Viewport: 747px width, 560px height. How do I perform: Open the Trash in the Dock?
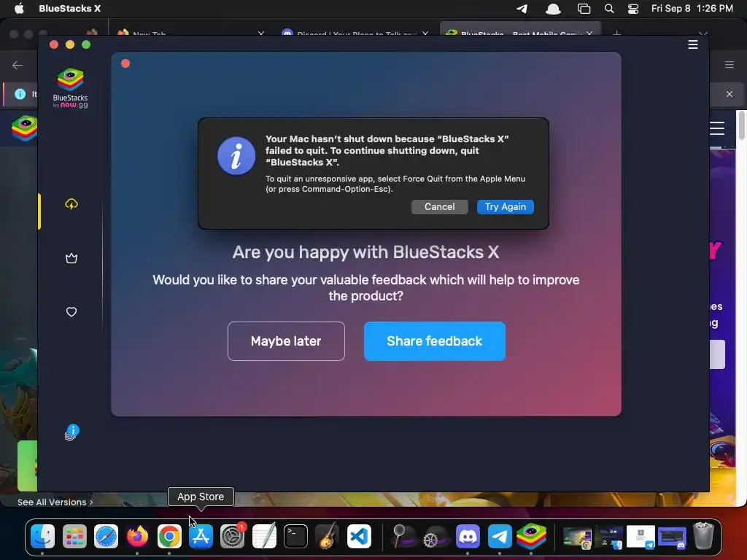tap(704, 536)
